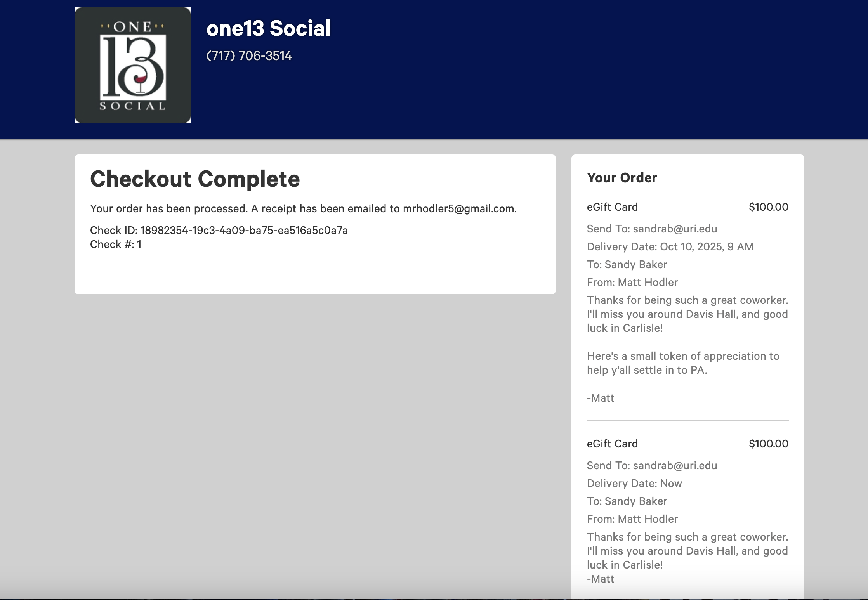Screen dimensions: 868x600
Task: Click the Your Order heading
Action: point(621,178)
